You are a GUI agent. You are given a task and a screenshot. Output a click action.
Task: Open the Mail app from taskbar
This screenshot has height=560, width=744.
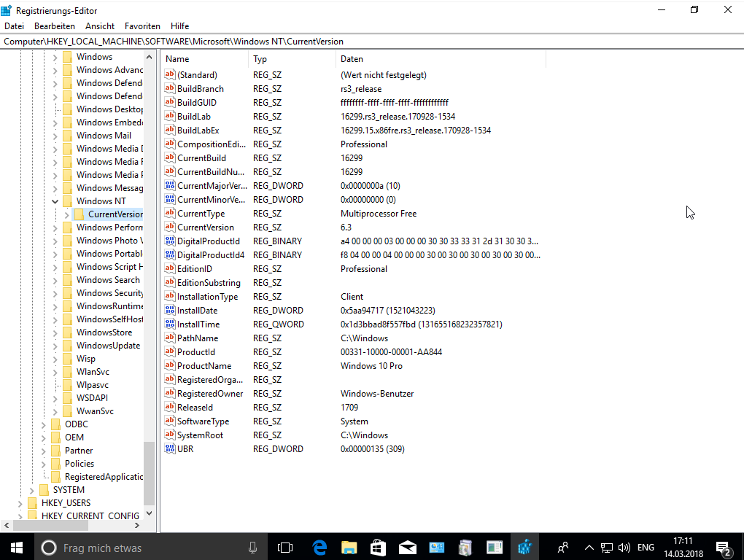click(408, 548)
